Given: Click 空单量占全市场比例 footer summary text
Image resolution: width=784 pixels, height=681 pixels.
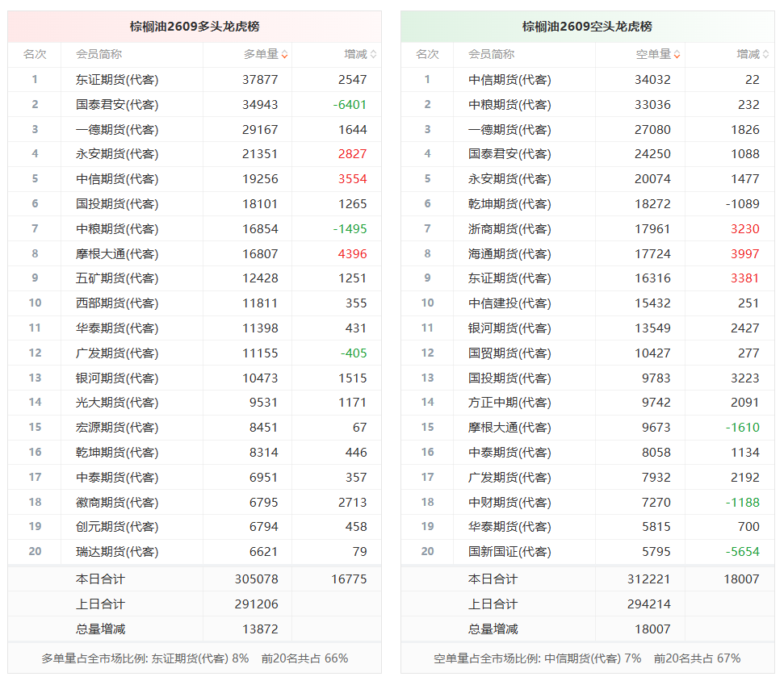Looking at the screenshot, I should coord(587,659).
